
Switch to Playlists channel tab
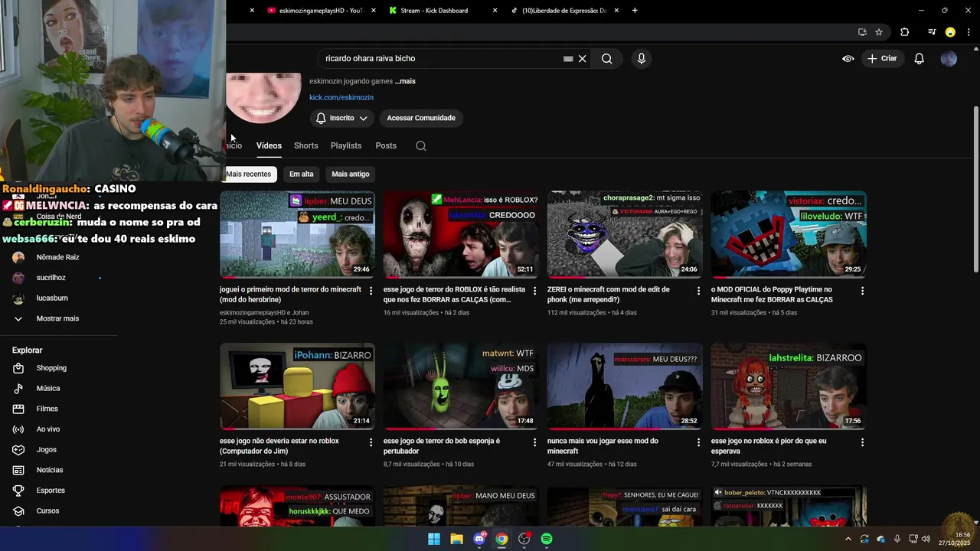click(346, 146)
